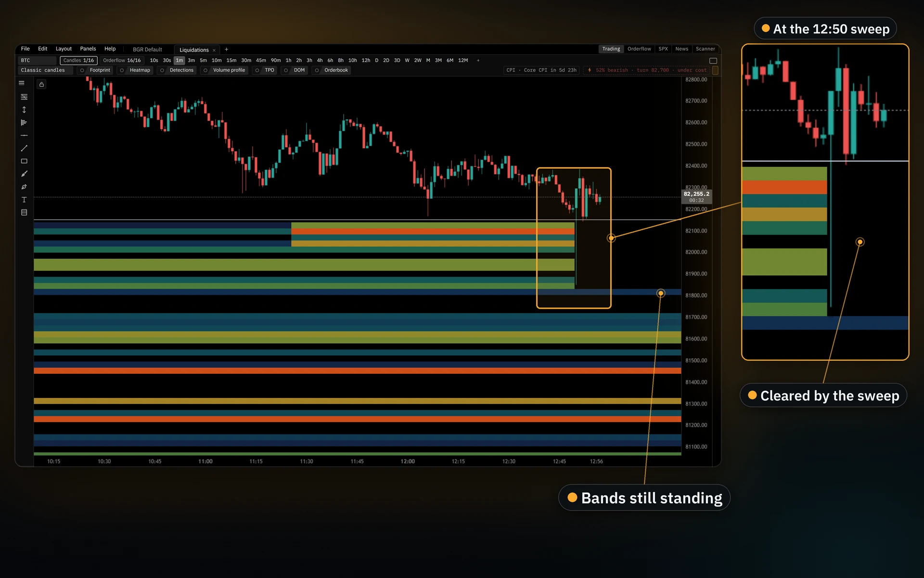Open the Layout menu
This screenshot has height=578, width=924.
point(64,49)
